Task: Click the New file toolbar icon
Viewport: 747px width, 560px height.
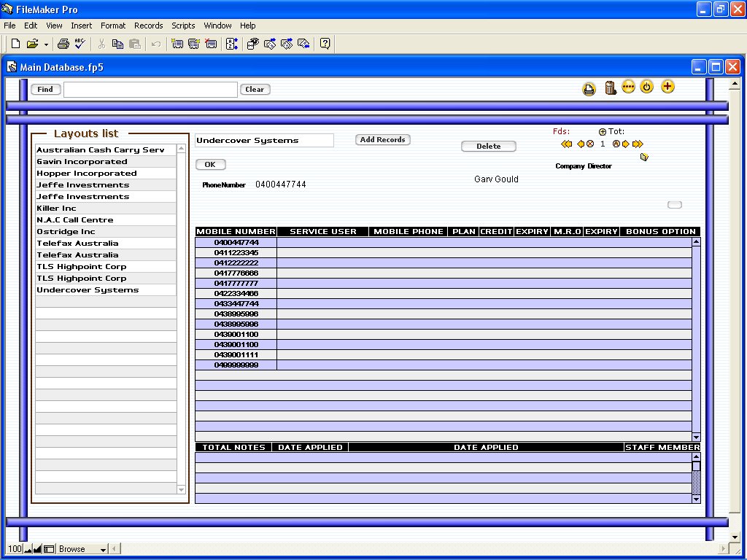Action: point(15,44)
